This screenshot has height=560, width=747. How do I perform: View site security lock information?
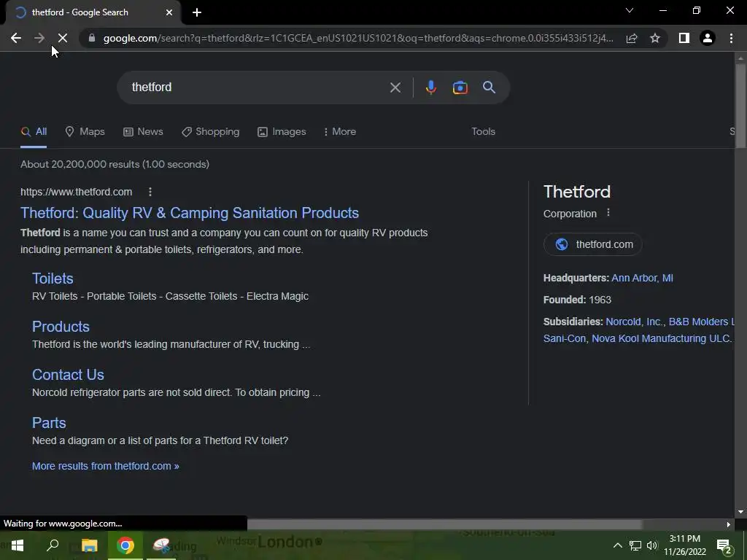coord(92,38)
